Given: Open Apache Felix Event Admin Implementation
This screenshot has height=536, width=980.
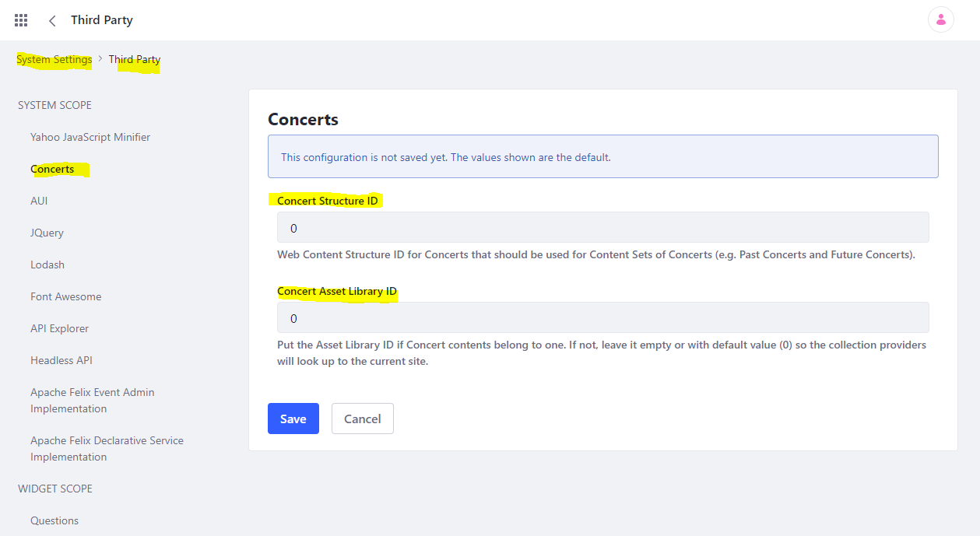Looking at the screenshot, I should pos(92,400).
